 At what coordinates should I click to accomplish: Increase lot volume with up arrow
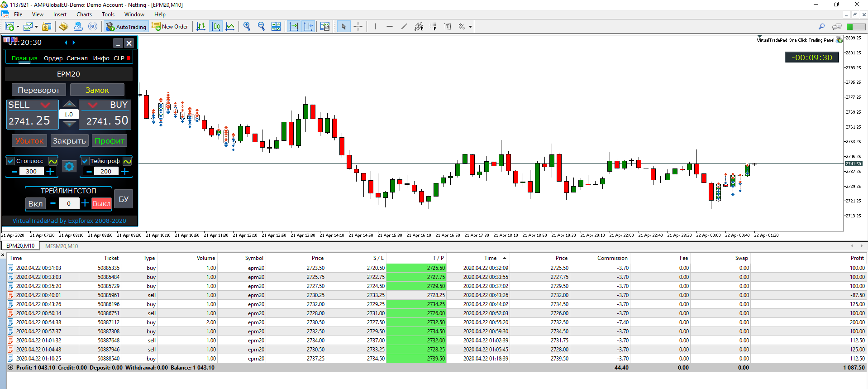[69, 105]
